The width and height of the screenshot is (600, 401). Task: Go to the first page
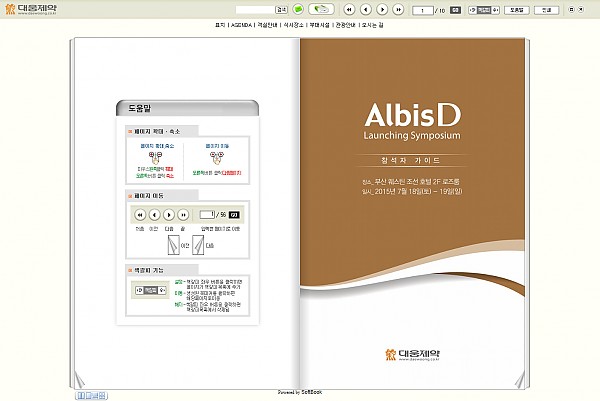point(348,9)
